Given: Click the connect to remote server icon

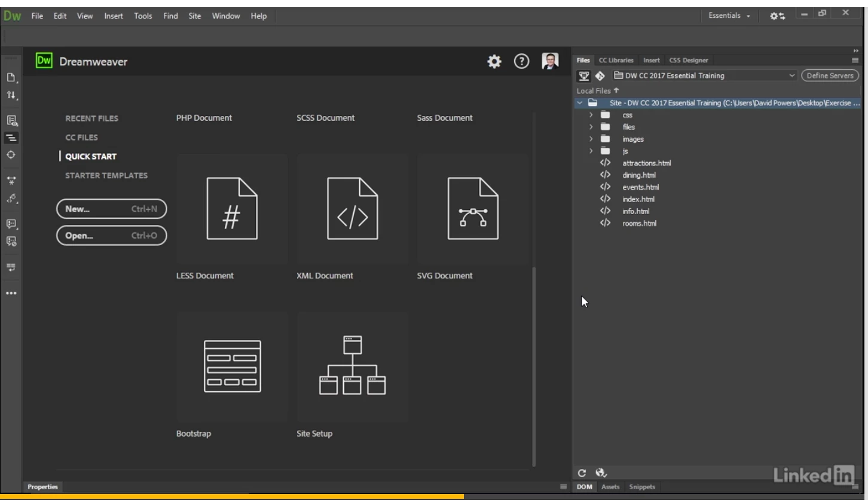Looking at the screenshot, I should tap(584, 75).
